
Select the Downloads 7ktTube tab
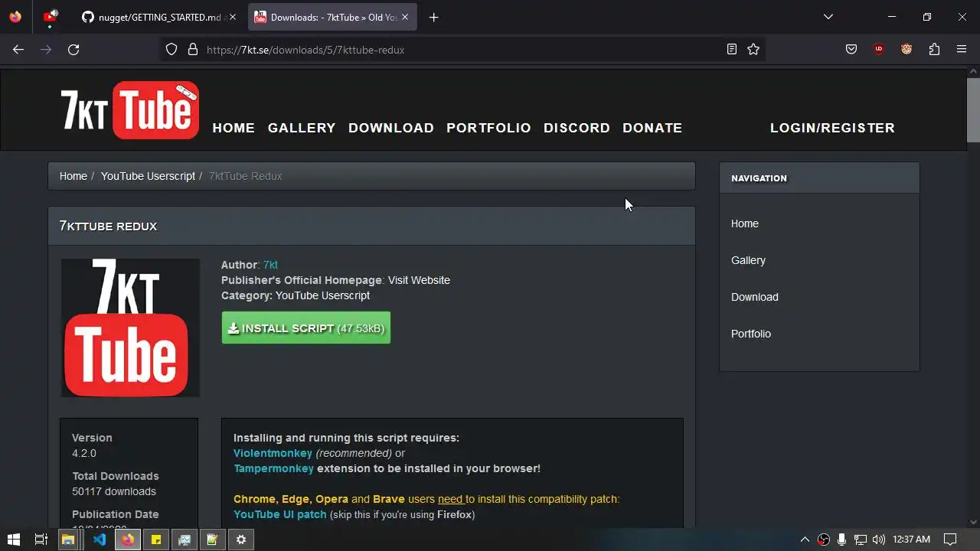tap(332, 17)
